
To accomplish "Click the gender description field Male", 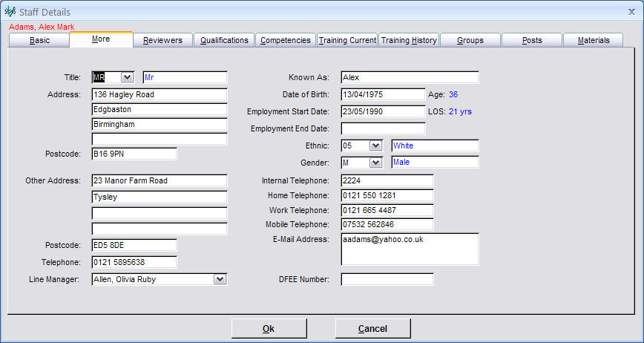I will click(x=436, y=163).
